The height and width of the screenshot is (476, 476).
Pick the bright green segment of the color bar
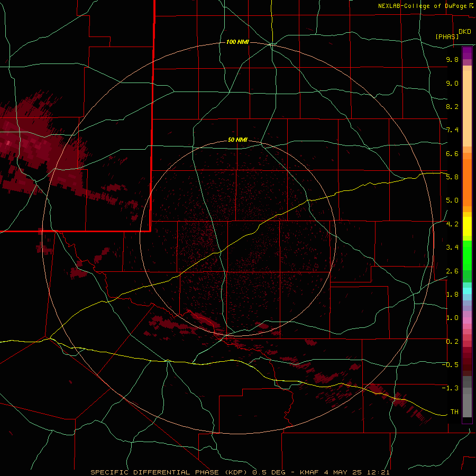467,255
